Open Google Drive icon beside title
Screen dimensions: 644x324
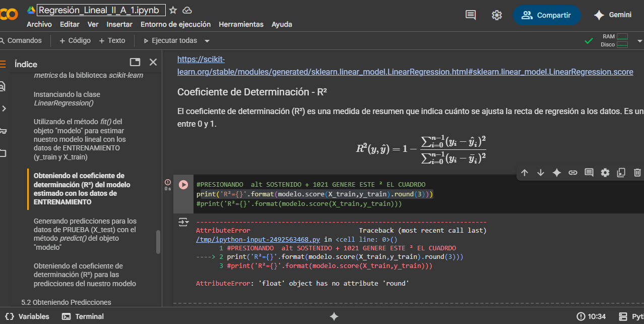pos(31,10)
